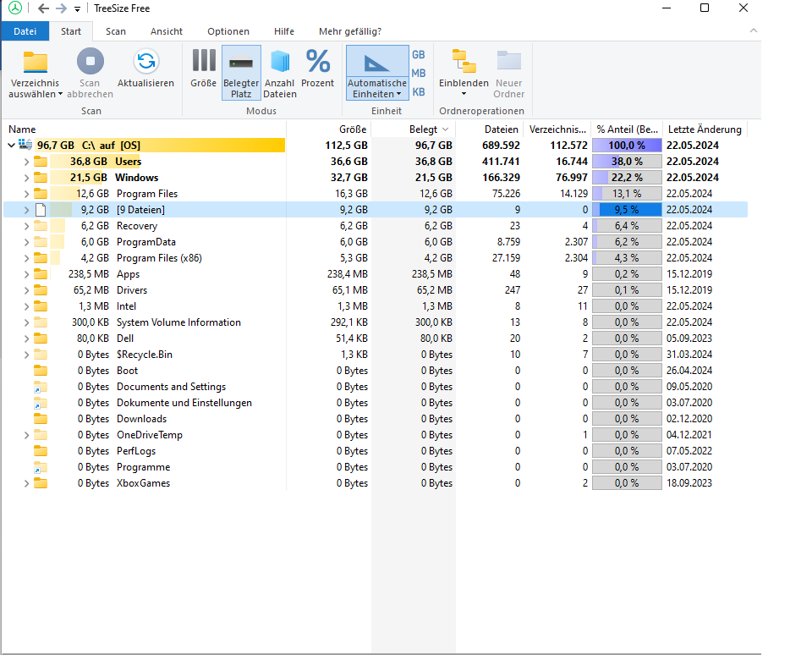The image size is (812, 655).
Task: Click the PerfLogs folder icon
Action: (41, 450)
